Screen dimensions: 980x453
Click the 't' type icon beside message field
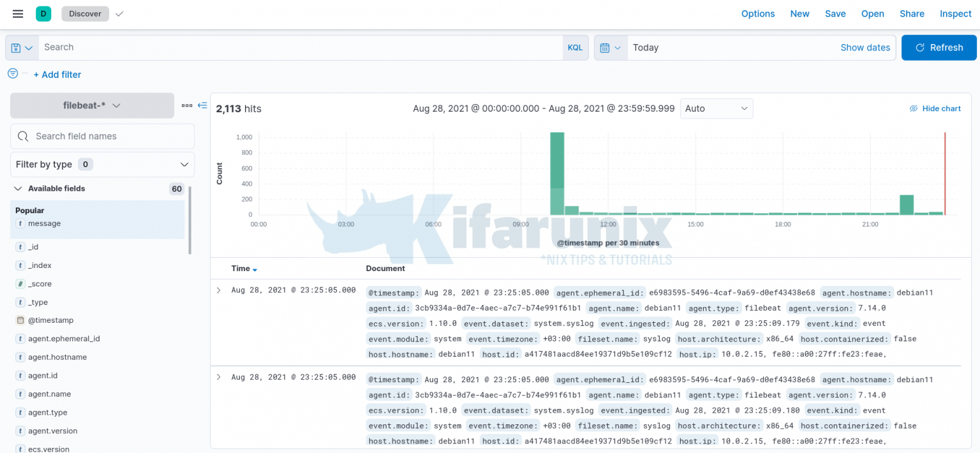tap(22, 223)
